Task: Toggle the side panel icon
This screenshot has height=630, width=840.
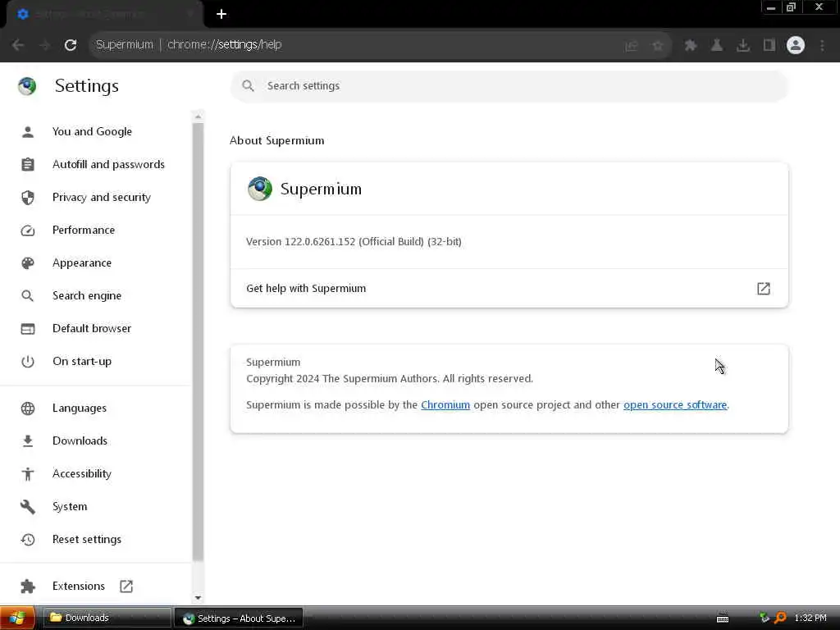Action: point(769,45)
